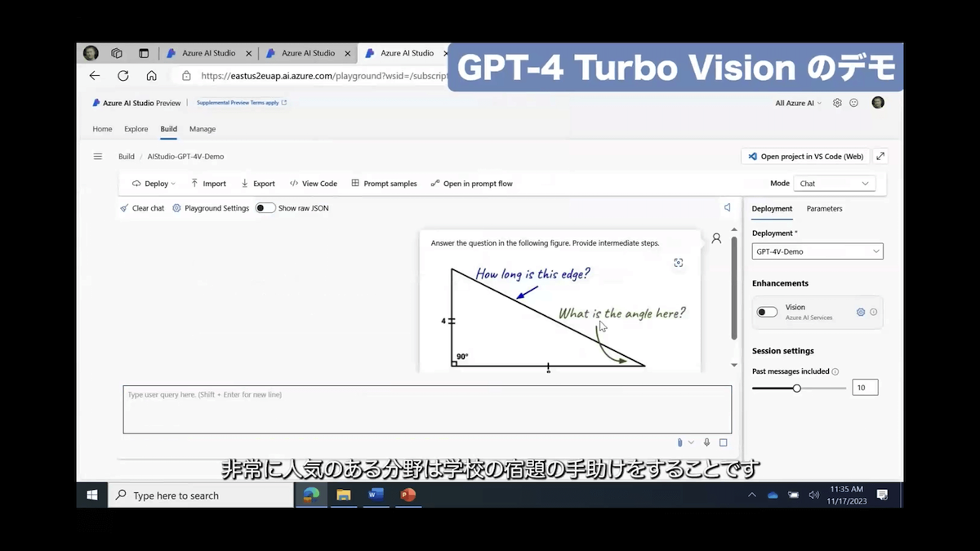Click Clear chat
The image size is (980, 551).
(142, 208)
